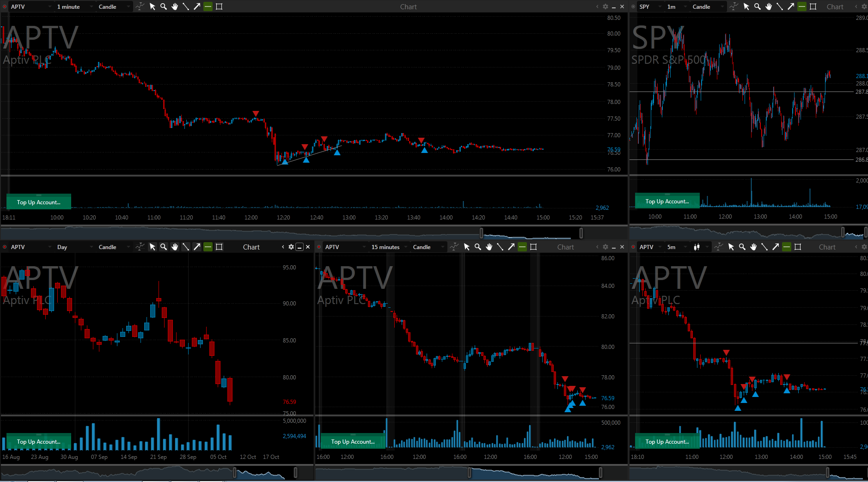Choose arrow drawing tool in APTV 5m chart
Viewport: 868px width, 482px height.
[776, 247]
